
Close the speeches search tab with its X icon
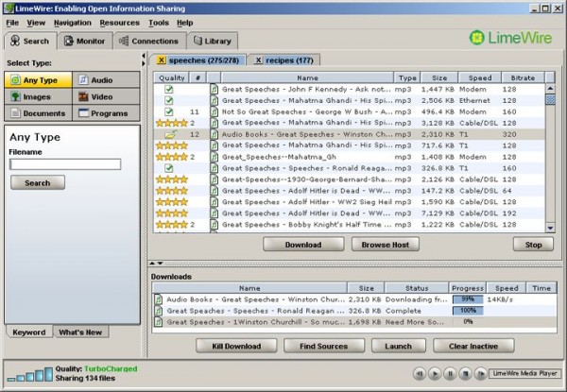coord(161,60)
